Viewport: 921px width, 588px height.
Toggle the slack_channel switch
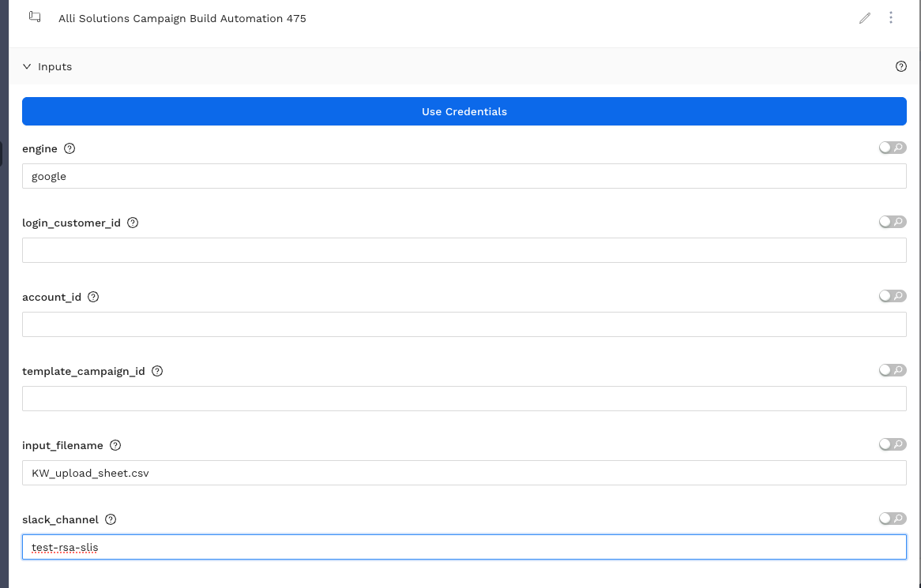click(x=892, y=519)
